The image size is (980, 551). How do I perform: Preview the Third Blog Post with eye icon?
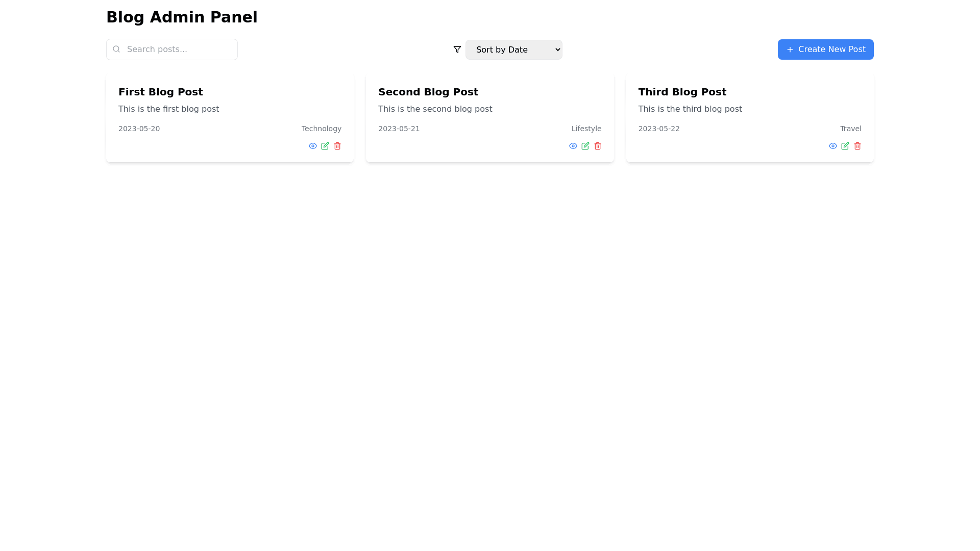point(832,146)
